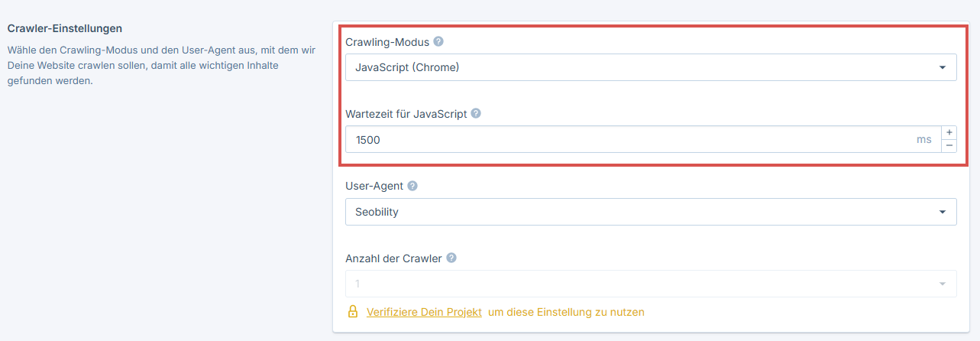
Task: Click the Crawler-Einstellungen section heading
Action: pos(65,28)
